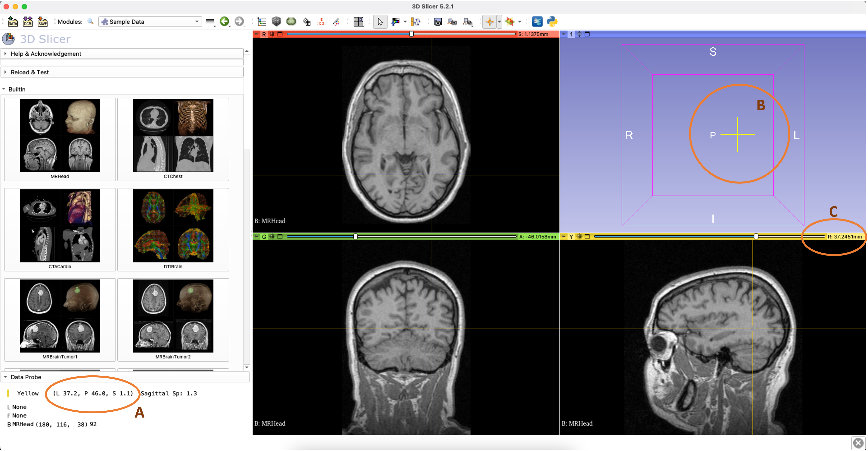Viewport: 868px width, 451px height.
Task: Open the Volumes cube icon
Action: [x=276, y=22]
